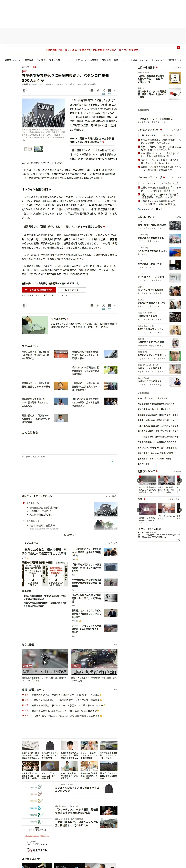
Task: Share article by mail icon below headline
Action: point(92,90)
